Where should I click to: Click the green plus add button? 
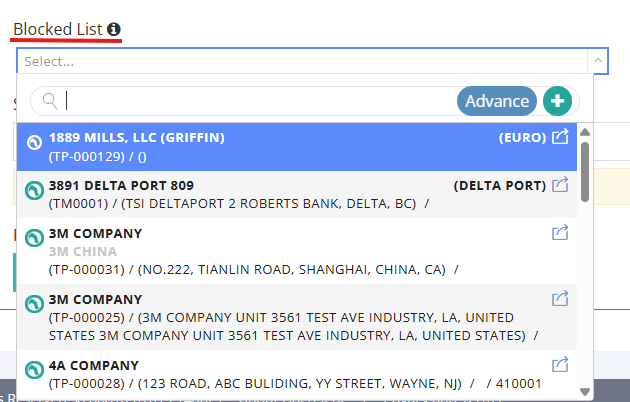pyautogui.click(x=557, y=101)
